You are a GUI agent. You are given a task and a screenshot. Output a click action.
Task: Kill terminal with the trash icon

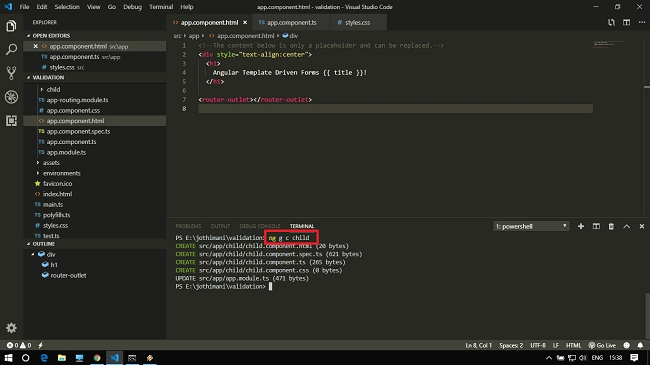pyautogui.click(x=611, y=226)
